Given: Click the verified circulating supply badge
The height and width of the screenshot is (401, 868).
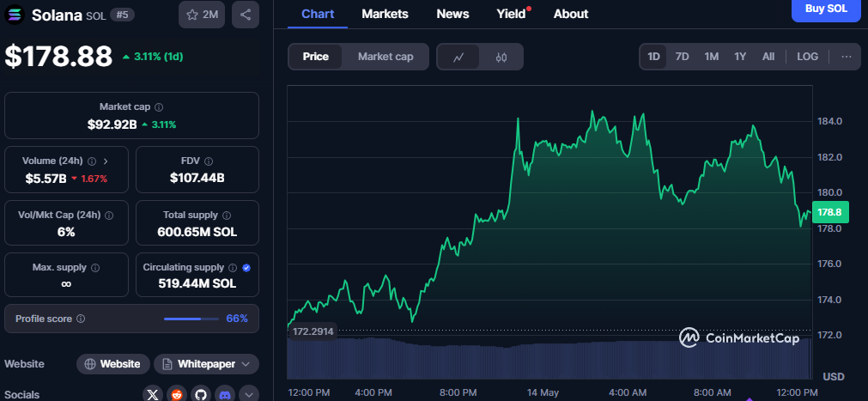Looking at the screenshot, I should tap(246, 268).
